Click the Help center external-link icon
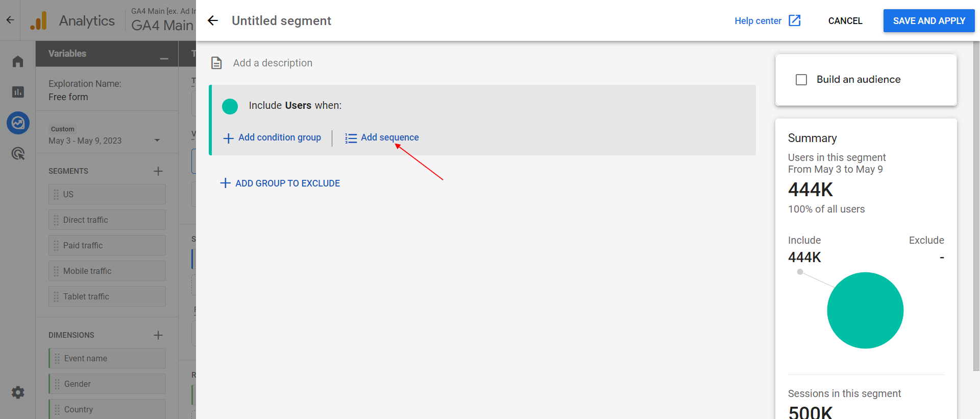This screenshot has height=419, width=980. coord(795,20)
